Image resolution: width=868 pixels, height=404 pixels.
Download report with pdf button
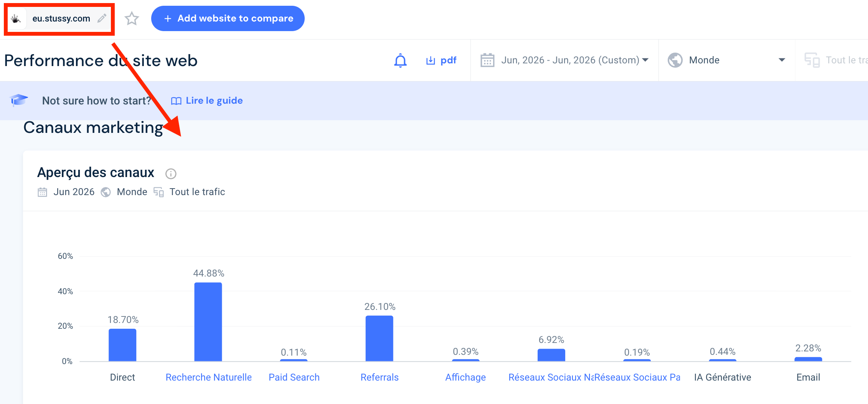point(441,60)
